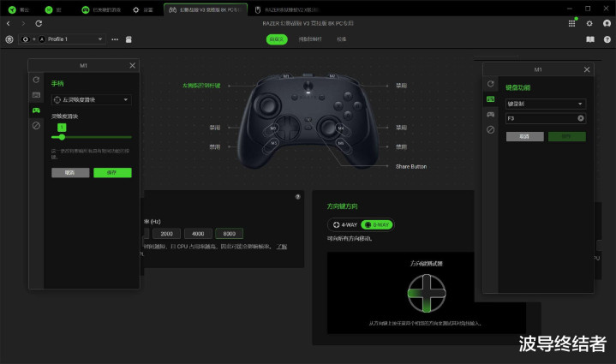Select the 4000 Hz polling rate
The width and height of the screenshot is (616, 364).
(x=198, y=234)
